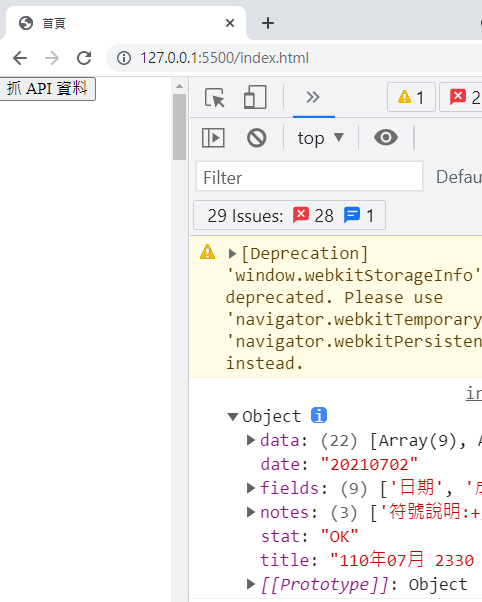Clear the console

coord(257,137)
